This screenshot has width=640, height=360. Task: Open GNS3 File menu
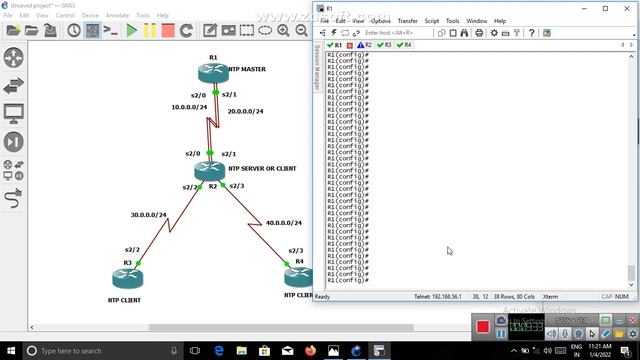pyautogui.click(x=8, y=16)
